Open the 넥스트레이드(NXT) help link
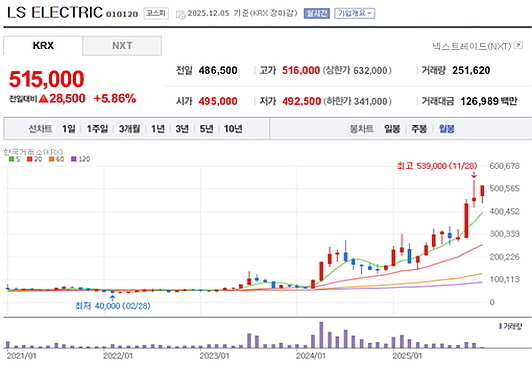 [472, 46]
